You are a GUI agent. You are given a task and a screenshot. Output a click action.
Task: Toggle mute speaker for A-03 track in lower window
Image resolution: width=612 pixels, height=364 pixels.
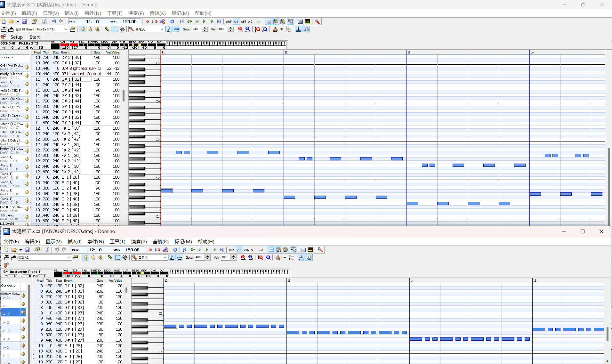[23, 320]
